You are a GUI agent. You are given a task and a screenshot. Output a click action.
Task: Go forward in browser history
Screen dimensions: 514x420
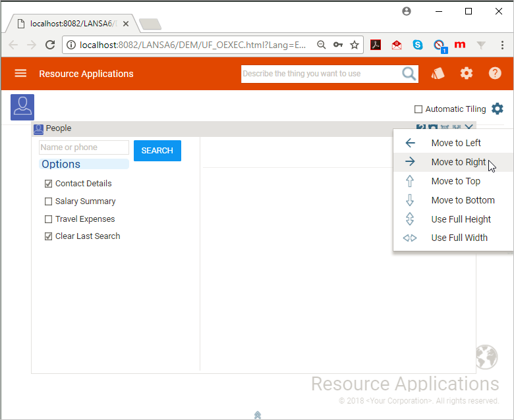32,45
